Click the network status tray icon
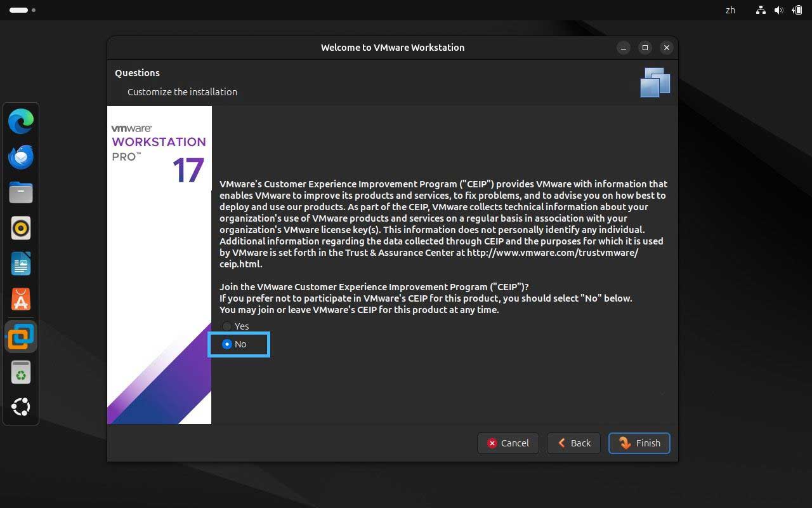This screenshot has height=508, width=812. coord(761,10)
